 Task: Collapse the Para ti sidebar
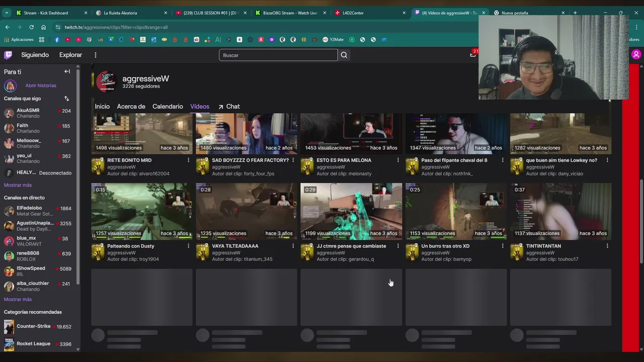pos(67,71)
